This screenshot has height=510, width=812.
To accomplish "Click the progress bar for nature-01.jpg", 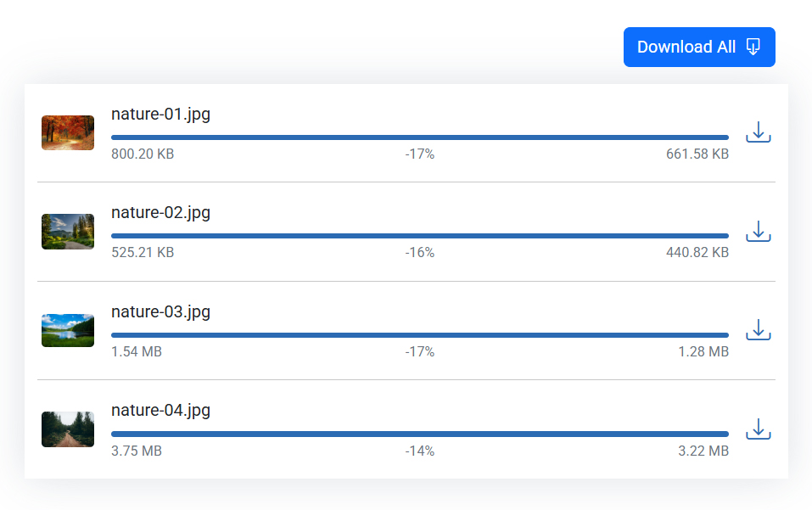I will pos(419,137).
